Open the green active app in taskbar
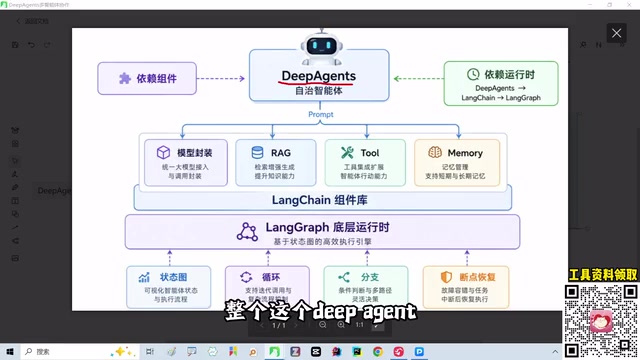Screen dimensions: 640x360 (274, 351)
